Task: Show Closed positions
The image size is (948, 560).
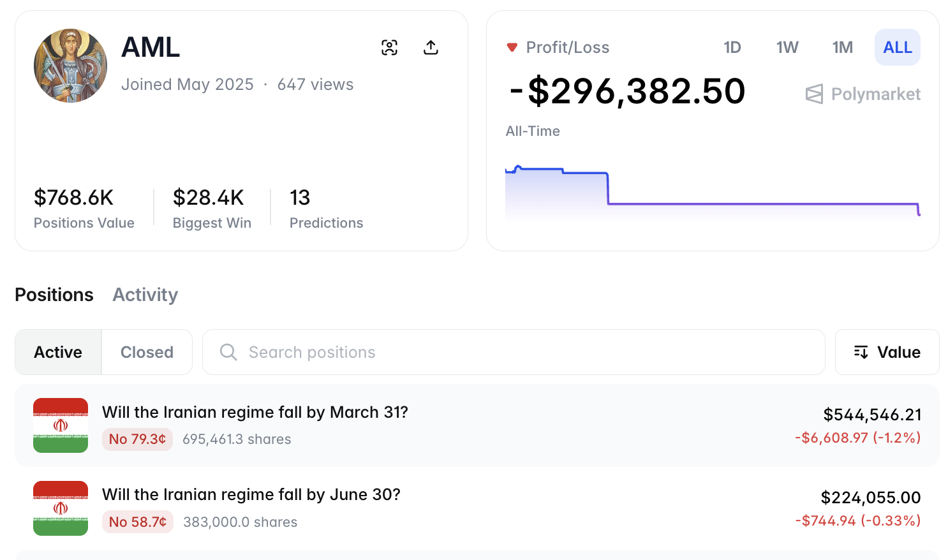Action: (147, 352)
